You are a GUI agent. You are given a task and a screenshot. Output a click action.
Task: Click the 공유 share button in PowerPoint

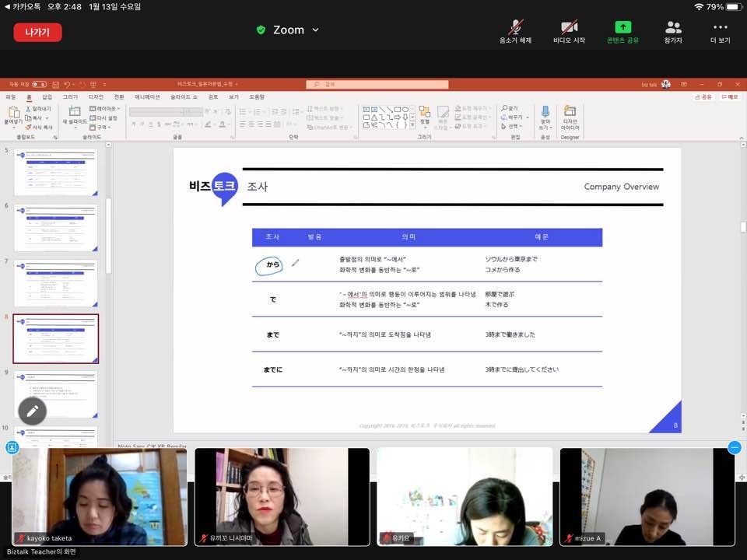[x=703, y=97]
